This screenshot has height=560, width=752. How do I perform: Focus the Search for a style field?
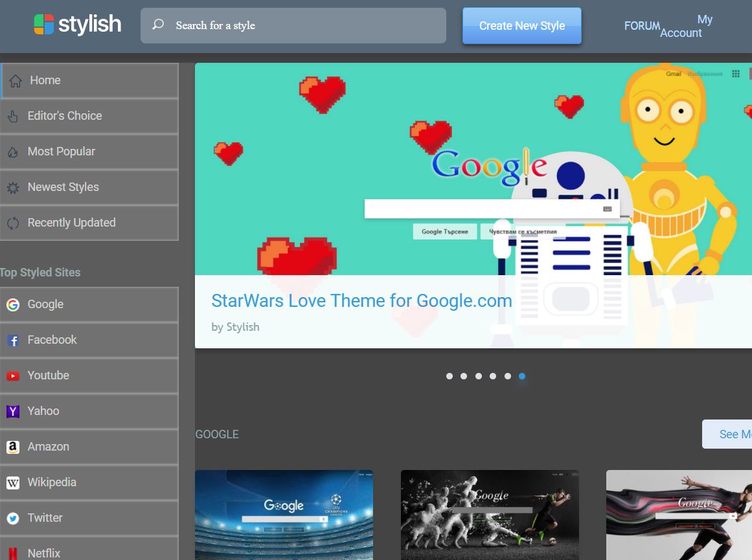pos(293,25)
